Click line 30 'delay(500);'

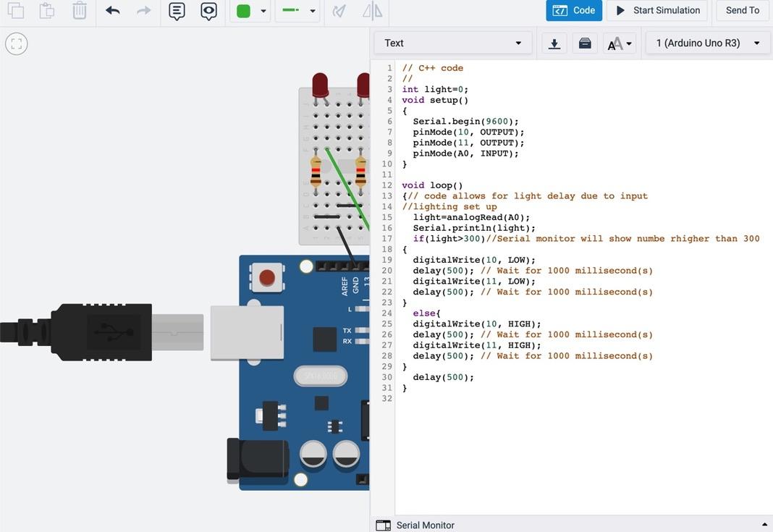coord(443,377)
